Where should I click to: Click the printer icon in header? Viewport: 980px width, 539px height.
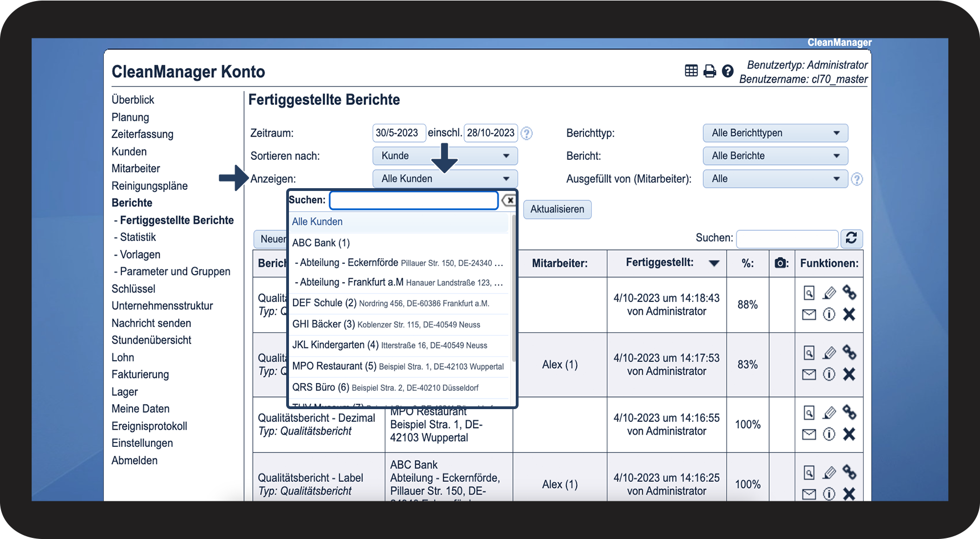tap(709, 71)
